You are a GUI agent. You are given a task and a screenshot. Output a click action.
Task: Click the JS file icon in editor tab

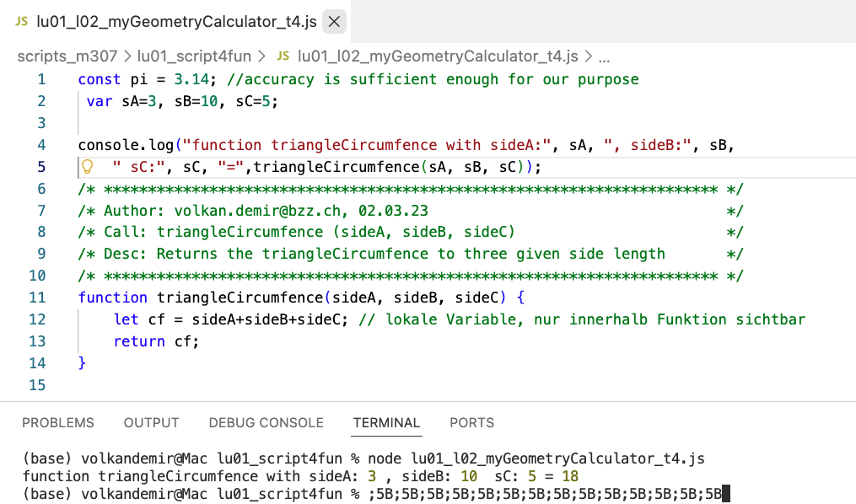click(x=22, y=22)
